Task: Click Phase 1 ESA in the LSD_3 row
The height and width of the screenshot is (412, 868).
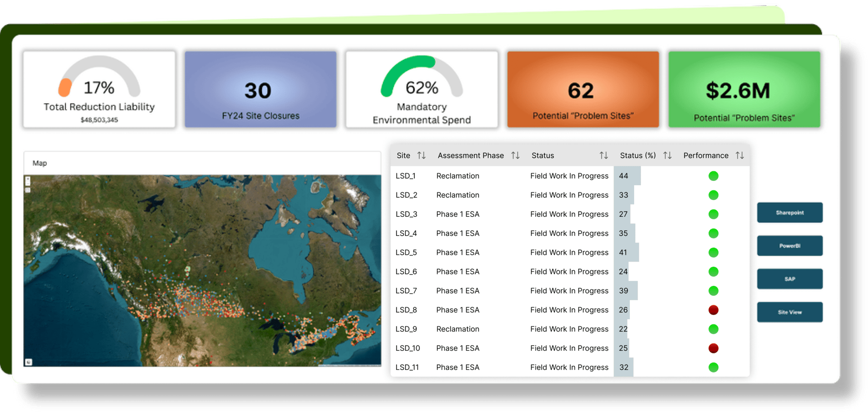Action: point(458,214)
